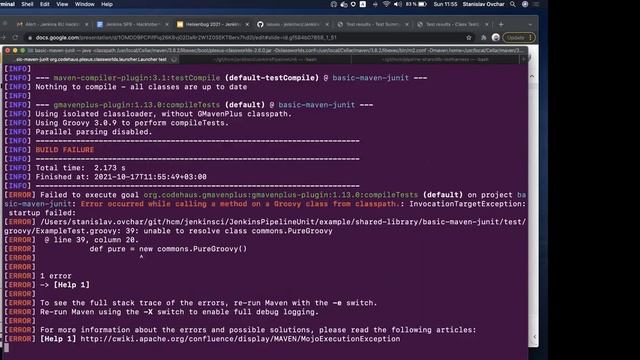Open the Help menu
640x360 pixels.
tap(107, 4)
